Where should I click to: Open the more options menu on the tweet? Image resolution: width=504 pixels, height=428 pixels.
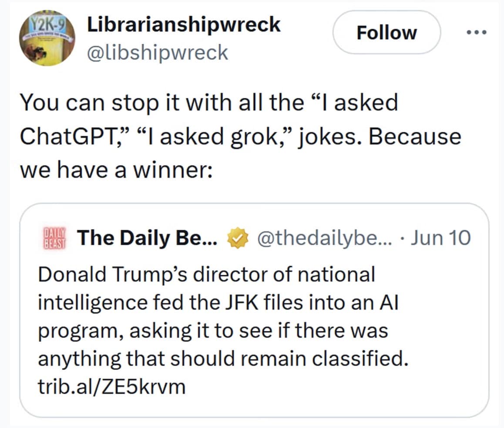[476, 32]
